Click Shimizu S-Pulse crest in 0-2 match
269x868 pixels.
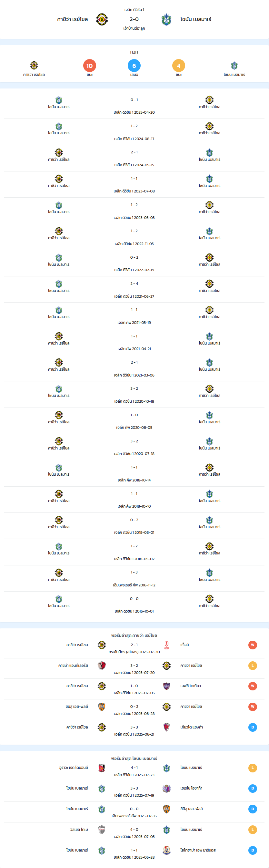102,707
